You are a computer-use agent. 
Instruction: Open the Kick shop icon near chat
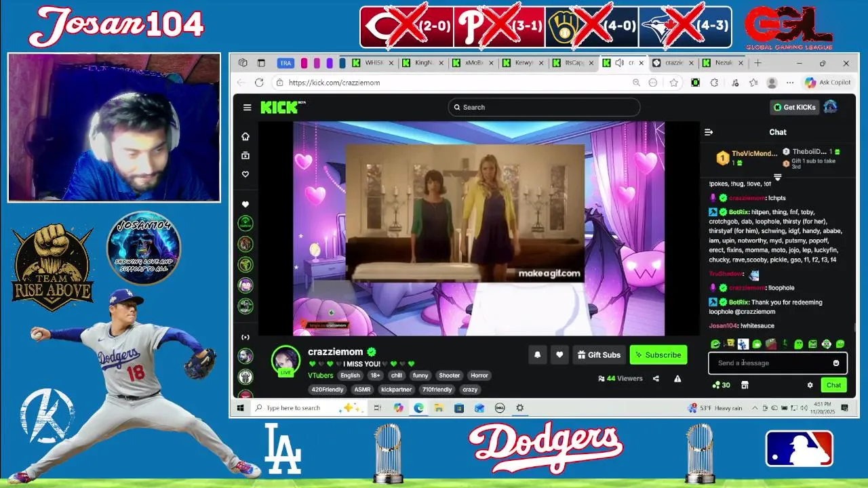point(745,385)
